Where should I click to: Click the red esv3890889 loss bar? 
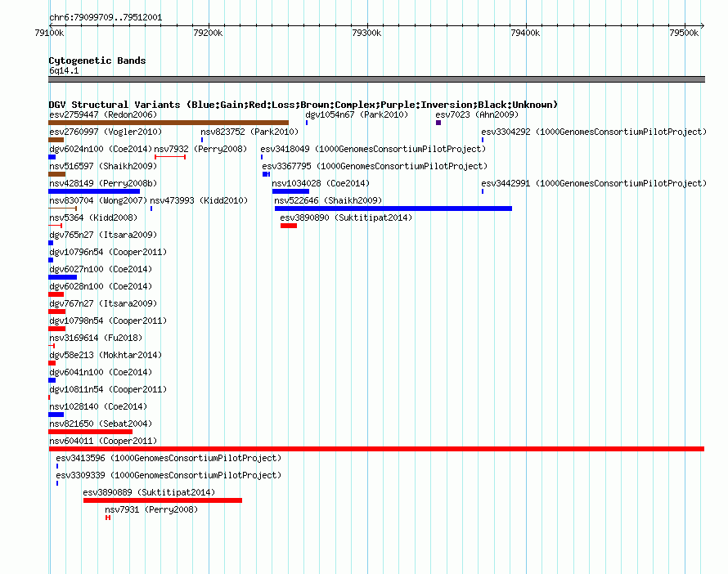(163, 500)
